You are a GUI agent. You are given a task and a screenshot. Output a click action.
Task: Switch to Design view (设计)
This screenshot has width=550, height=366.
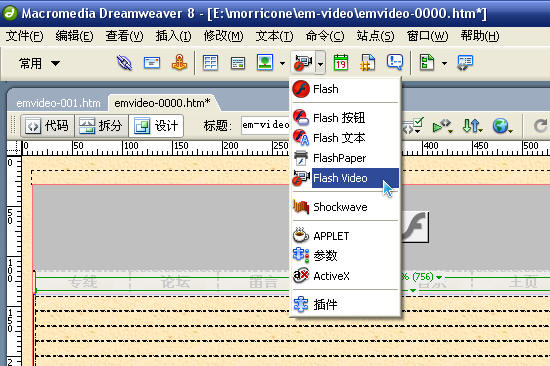[x=156, y=126]
